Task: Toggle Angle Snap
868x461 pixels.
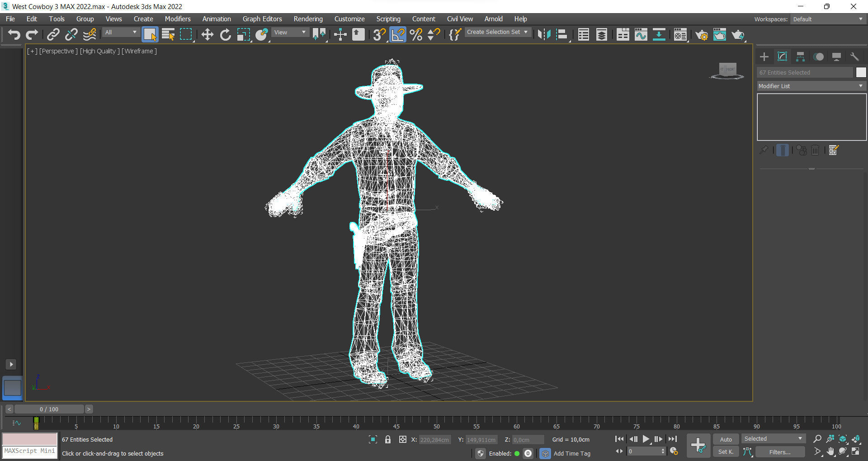Action: [398, 34]
